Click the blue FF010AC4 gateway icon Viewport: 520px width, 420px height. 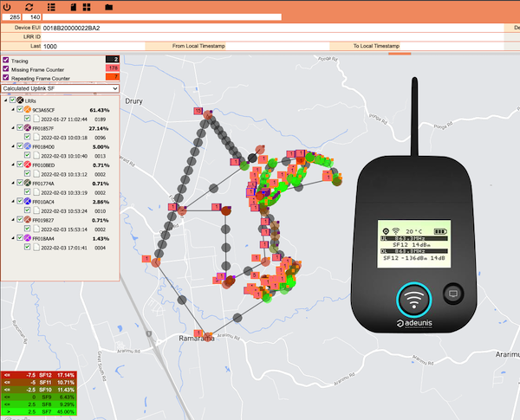pos(28,201)
